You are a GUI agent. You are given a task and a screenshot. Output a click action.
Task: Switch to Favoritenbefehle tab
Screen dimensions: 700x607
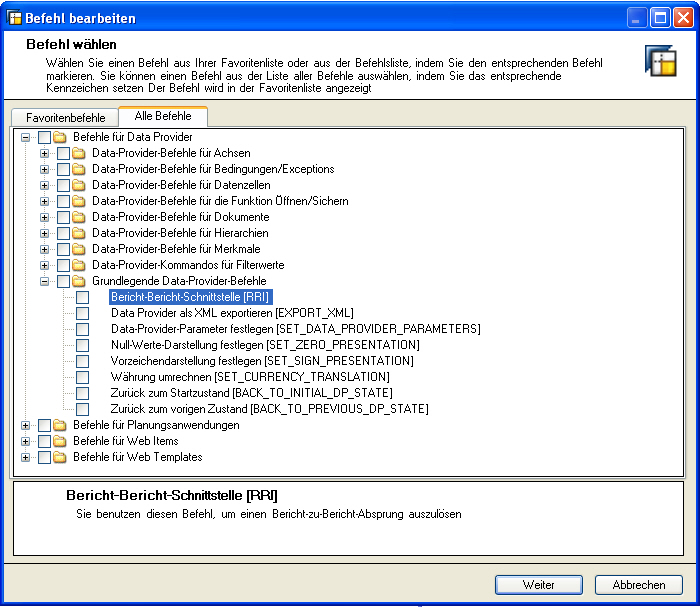pyautogui.click(x=66, y=117)
